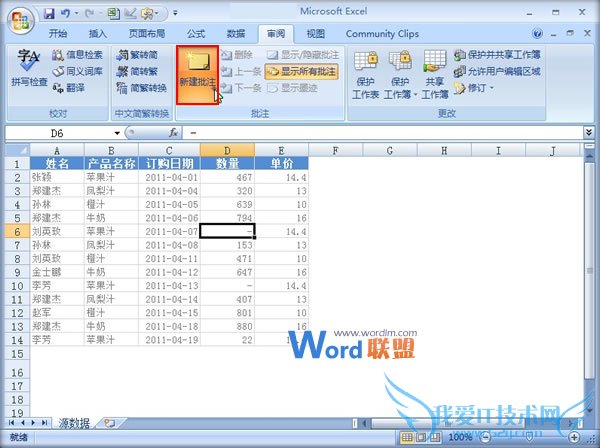600x448 pixels.
Task: Click the vertical scrollbar thumb
Action: (590, 270)
